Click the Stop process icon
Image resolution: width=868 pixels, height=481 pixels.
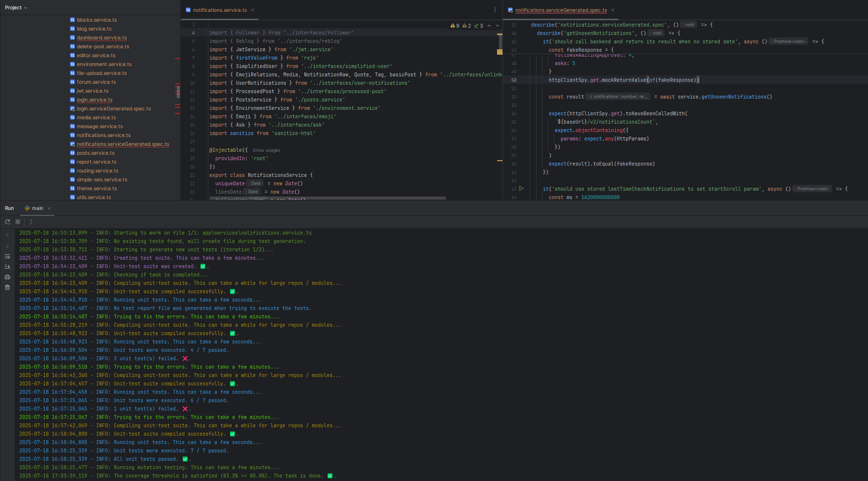pyautogui.click(x=18, y=222)
